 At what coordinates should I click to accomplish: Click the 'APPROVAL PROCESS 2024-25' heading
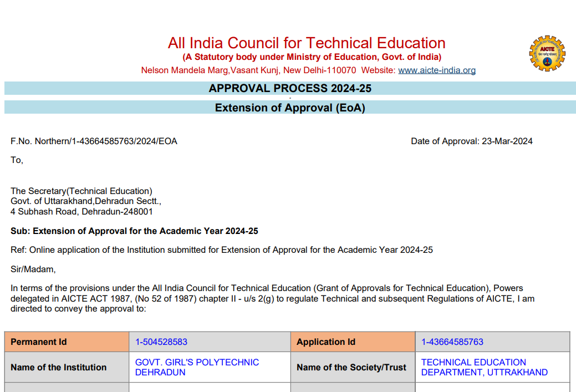pos(290,88)
